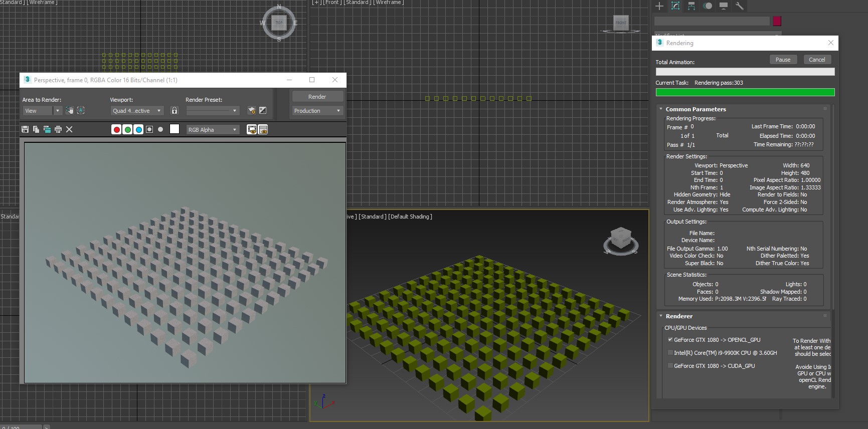Uncheck GeForce GTX 1080 OPENCL_GPU device
This screenshot has height=429, width=868.
670,339
